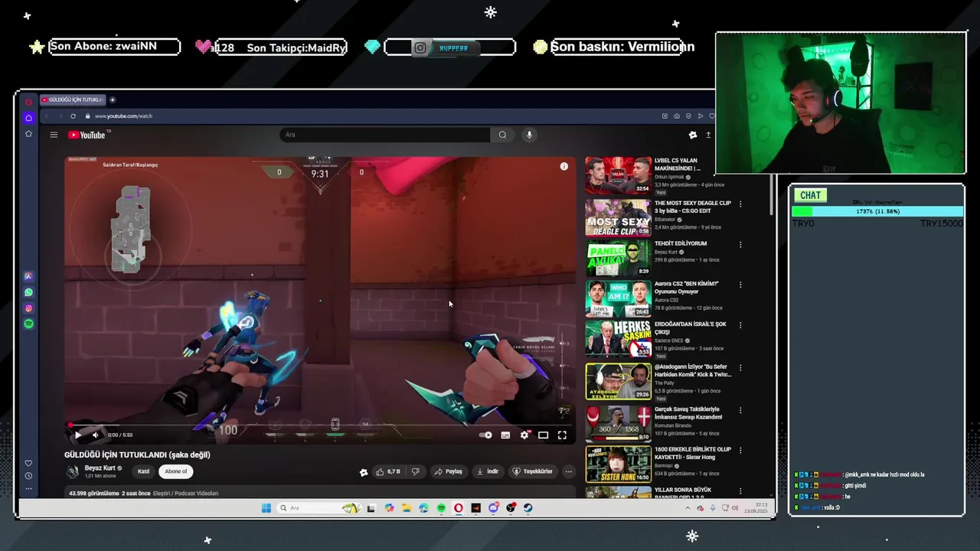Open Opera menu logo
The height and width of the screenshot is (551, 980).
28,102
